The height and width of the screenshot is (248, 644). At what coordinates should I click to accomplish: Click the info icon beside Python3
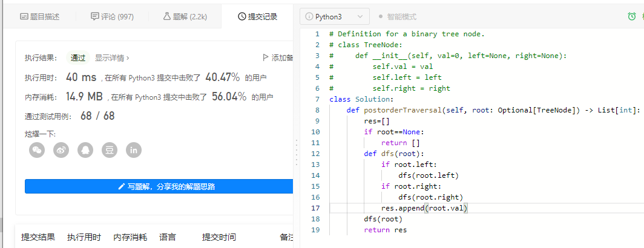click(x=310, y=17)
